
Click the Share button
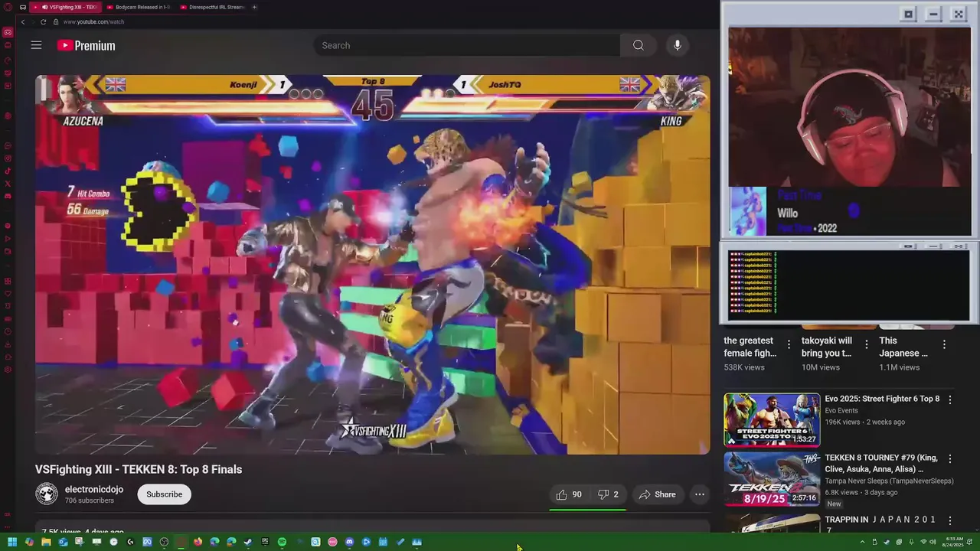(x=657, y=494)
